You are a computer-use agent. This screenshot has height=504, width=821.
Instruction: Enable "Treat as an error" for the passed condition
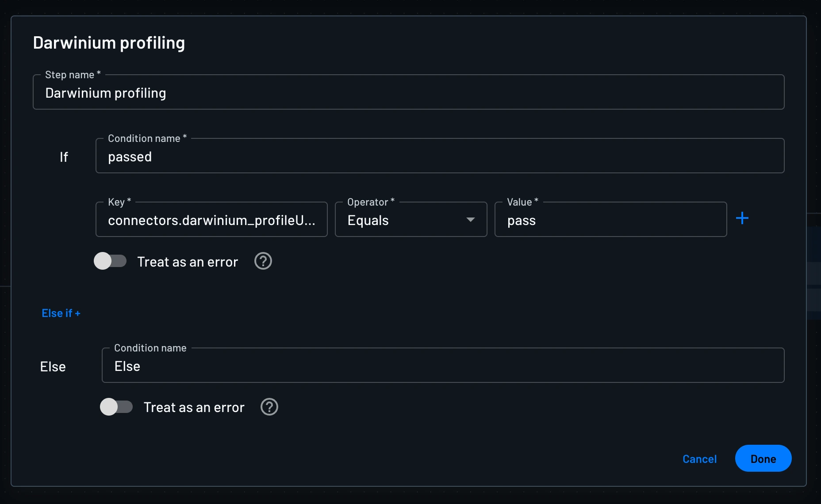click(111, 261)
